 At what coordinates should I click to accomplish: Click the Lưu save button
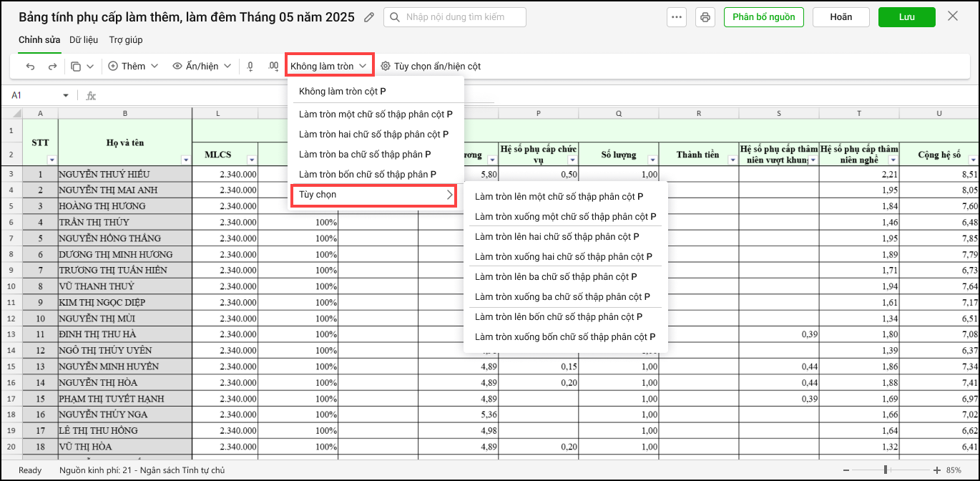point(906,17)
